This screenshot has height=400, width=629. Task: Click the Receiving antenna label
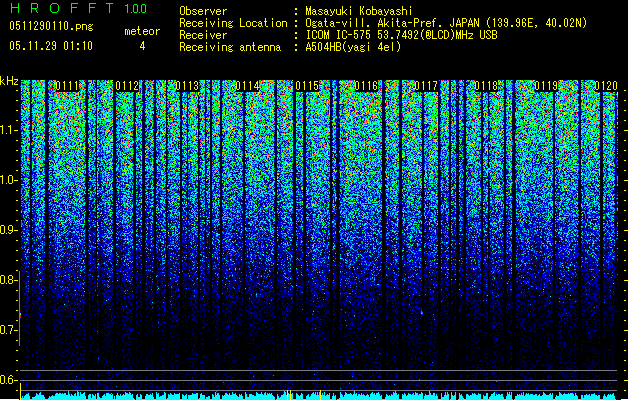click(x=230, y=47)
